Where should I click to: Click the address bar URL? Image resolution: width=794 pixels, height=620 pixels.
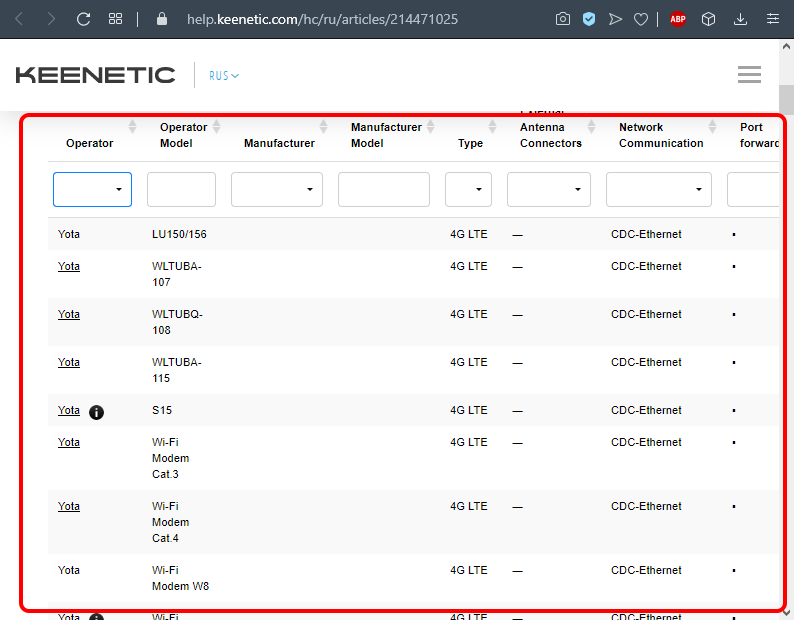tap(322, 19)
